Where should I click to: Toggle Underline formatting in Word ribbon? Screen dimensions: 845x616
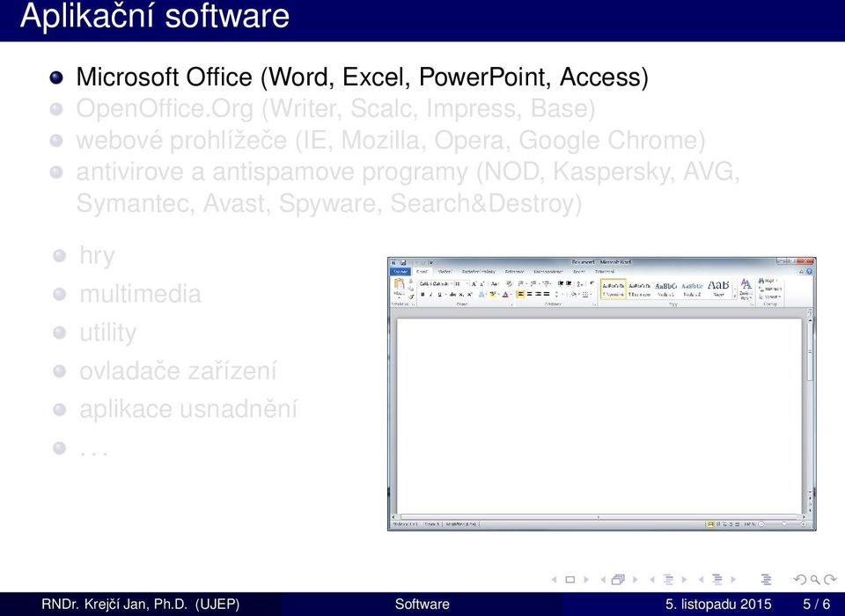pos(440,294)
